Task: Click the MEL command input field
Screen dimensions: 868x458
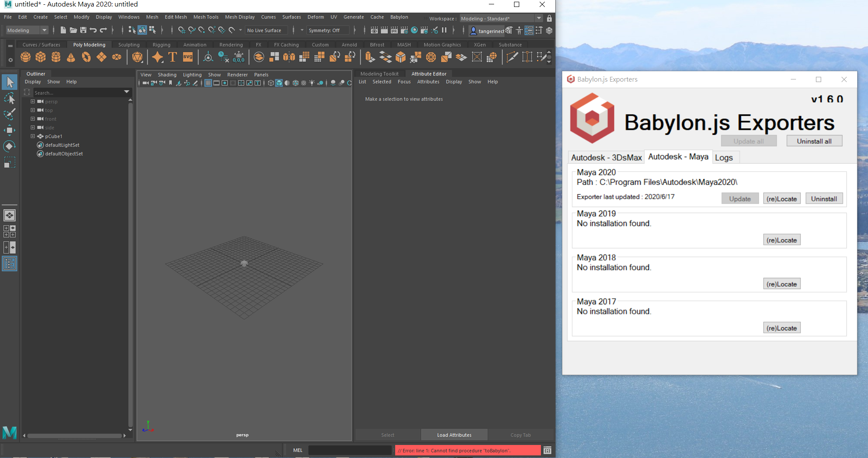Action: (350, 450)
